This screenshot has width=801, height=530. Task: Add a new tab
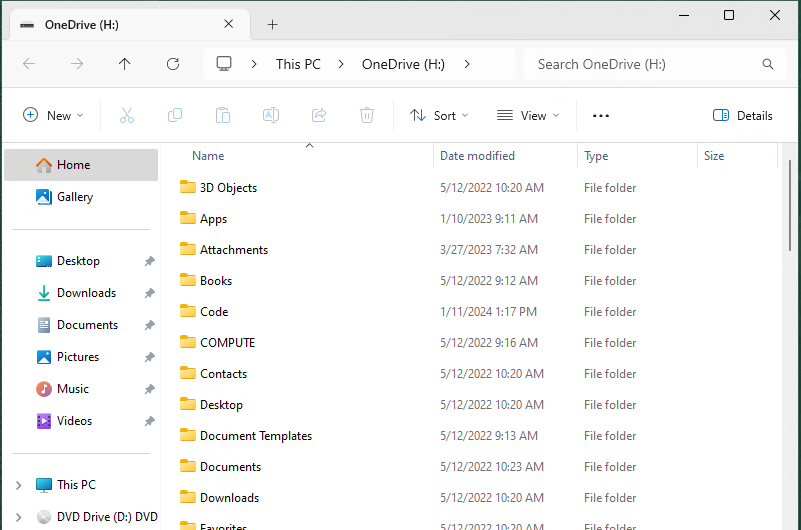point(272,24)
